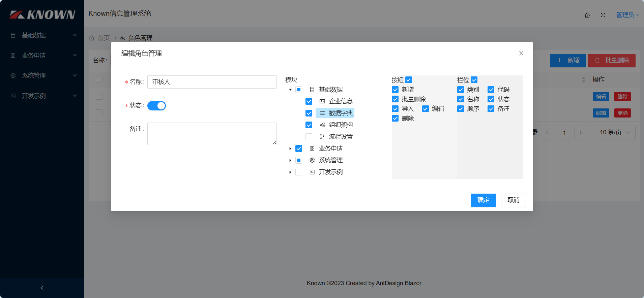This screenshot has width=644, height=298.
Task: Toggle the 系统管理 module checkbox
Action: pyautogui.click(x=299, y=160)
